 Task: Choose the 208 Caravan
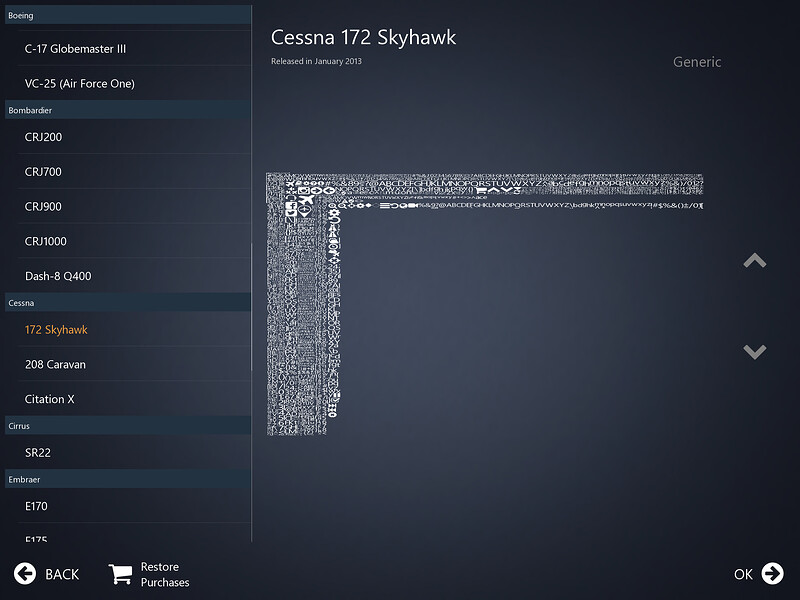click(135, 364)
